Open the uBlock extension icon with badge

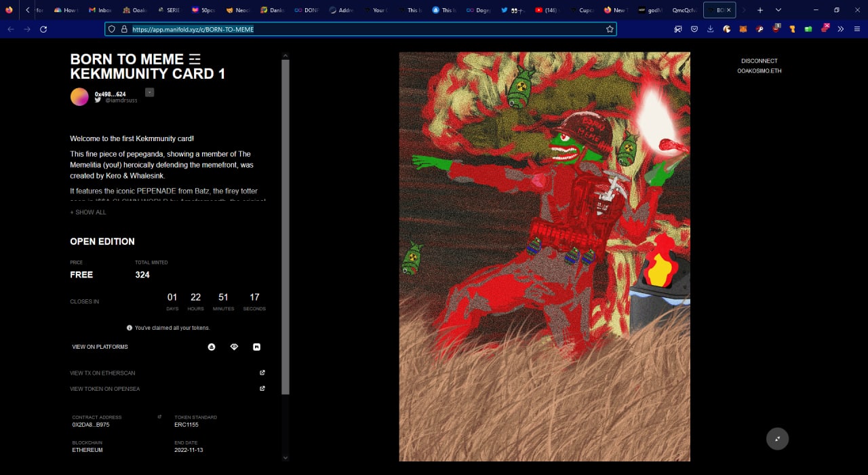[776, 28]
